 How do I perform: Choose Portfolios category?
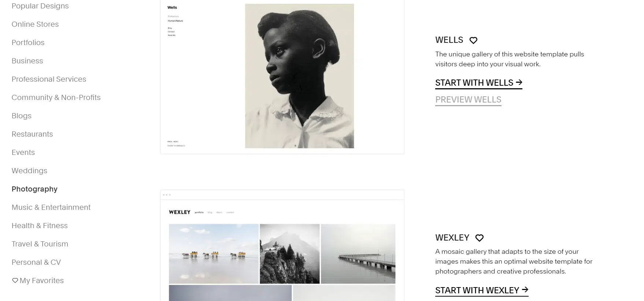(x=28, y=42)
